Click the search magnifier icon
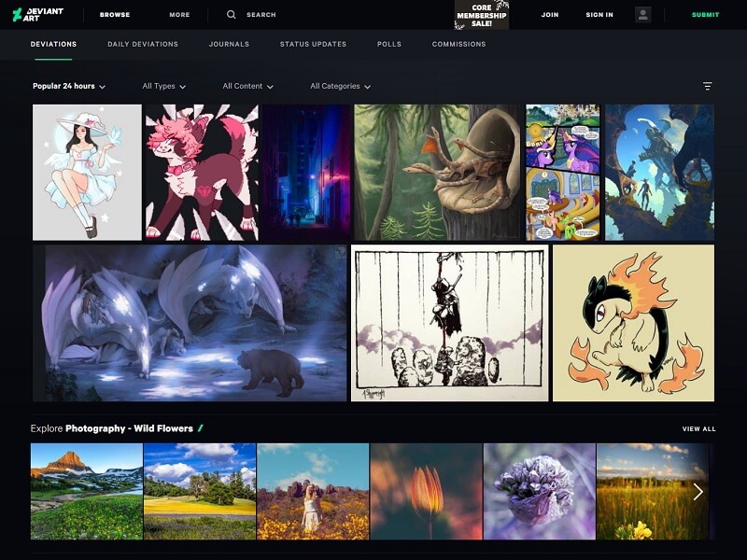The height and width of the screenshot is (560, 747). (x=231, y=14)
